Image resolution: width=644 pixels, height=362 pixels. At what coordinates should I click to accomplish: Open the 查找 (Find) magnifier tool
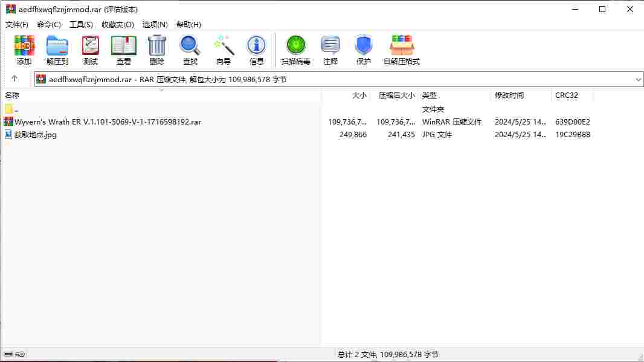[x=190, y=50]
